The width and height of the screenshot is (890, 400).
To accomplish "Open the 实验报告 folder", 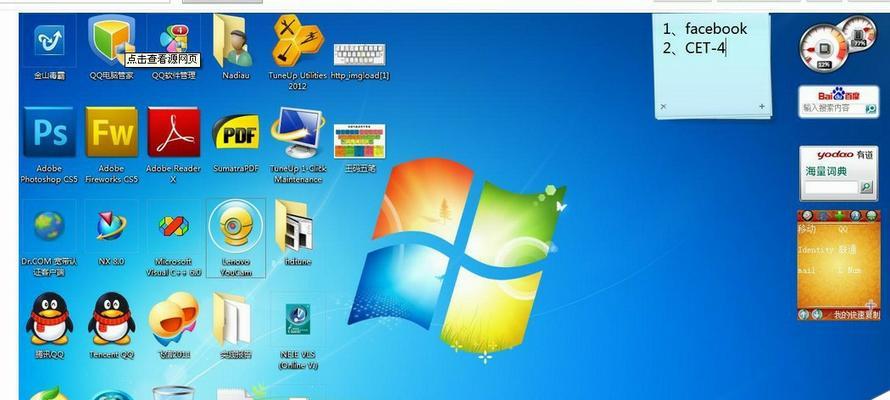I will pos(232,319).
